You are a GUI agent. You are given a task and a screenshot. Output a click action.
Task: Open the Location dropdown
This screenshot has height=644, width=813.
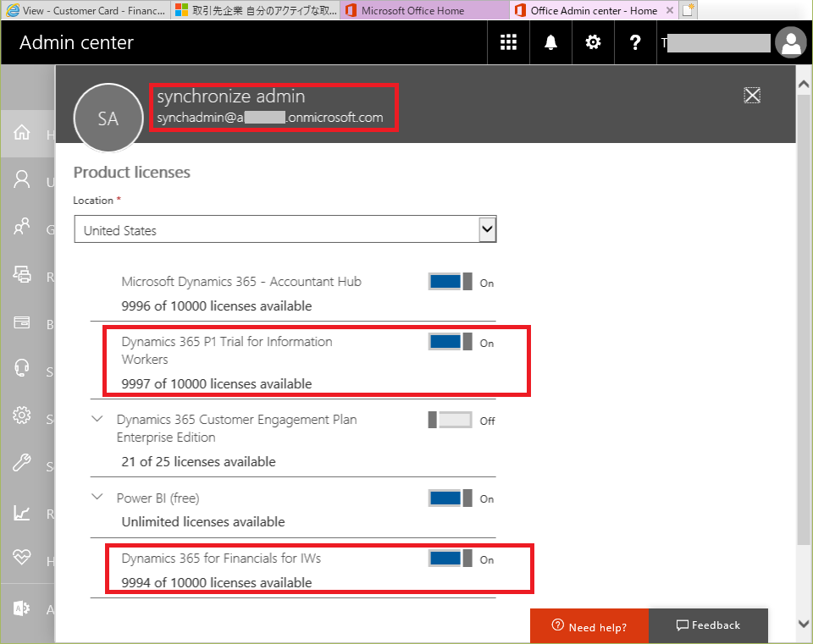(x=285, y=229)
